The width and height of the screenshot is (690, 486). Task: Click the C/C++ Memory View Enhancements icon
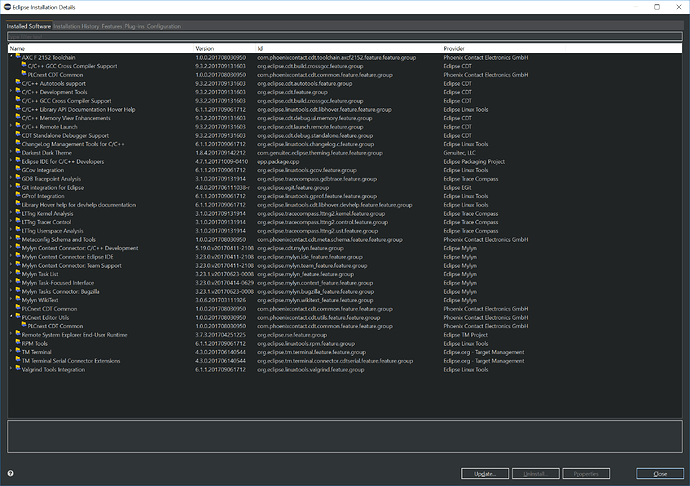(18, 118)
